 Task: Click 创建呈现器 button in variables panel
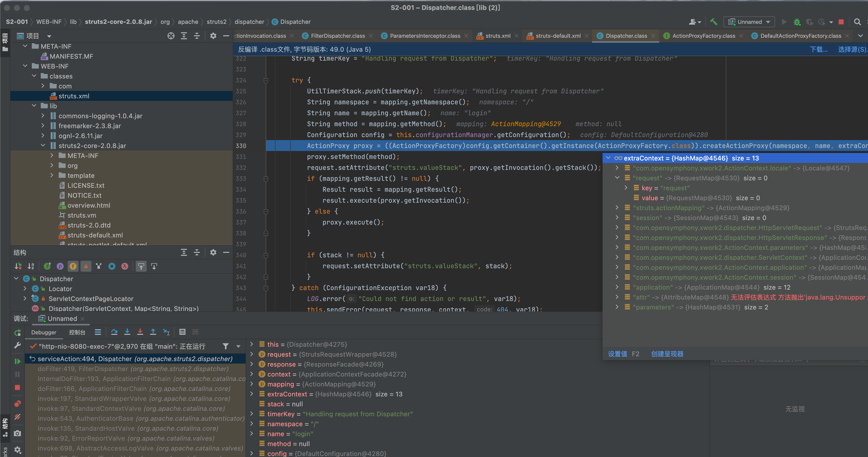[667, 354]
